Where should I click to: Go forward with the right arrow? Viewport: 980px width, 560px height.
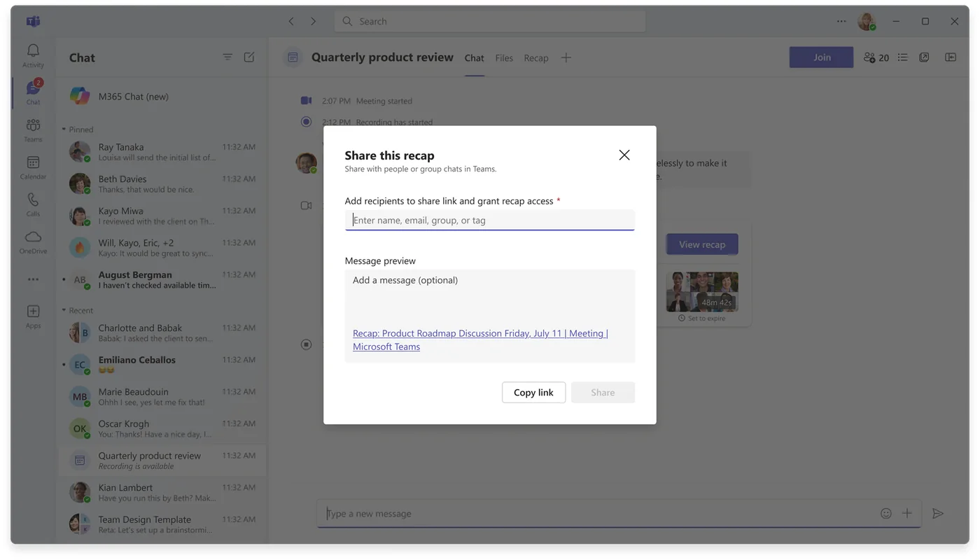(x=313, y=21)
